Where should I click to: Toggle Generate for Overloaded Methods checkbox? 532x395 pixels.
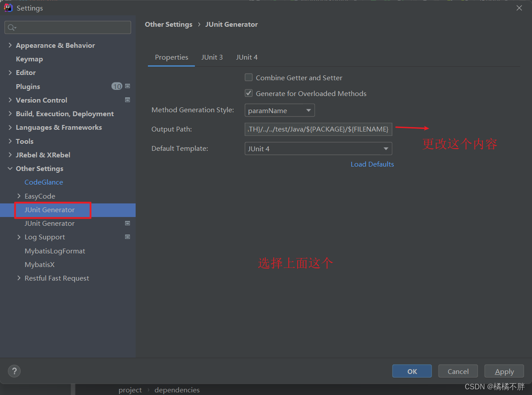(248, 93)
